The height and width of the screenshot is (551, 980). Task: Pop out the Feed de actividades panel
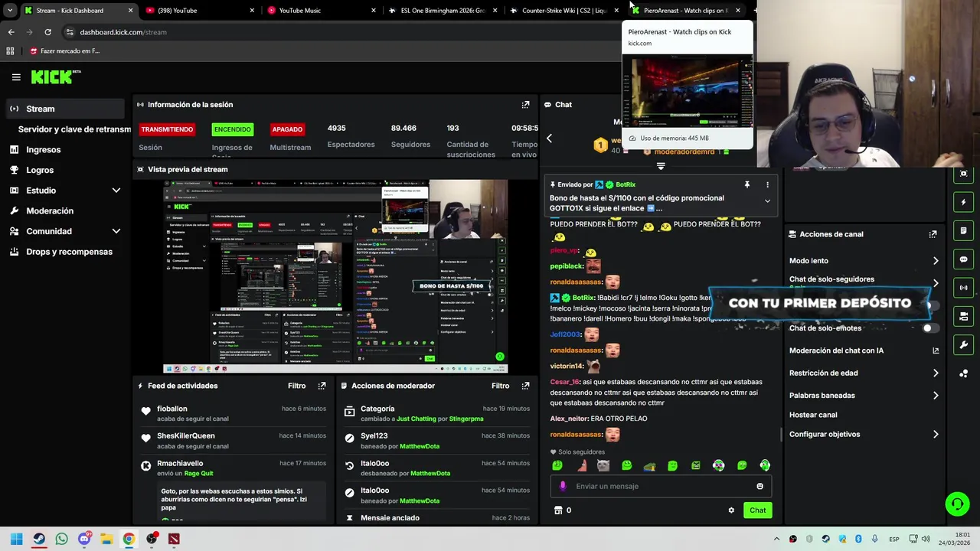[322, 386]
